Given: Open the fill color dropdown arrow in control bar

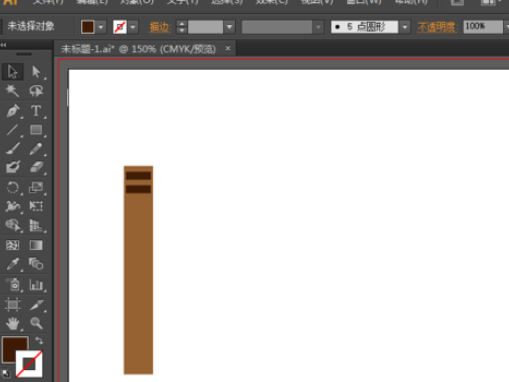Looking at the screenshot, I should (x=101, y=27).
